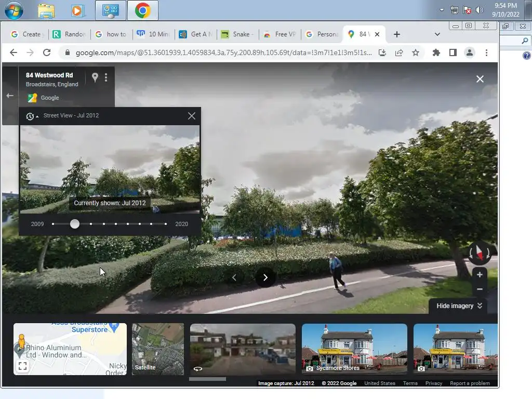Screen dimensions: 532x399
Task: Reload the Google Maps page
Action: [x=47, y=52]
